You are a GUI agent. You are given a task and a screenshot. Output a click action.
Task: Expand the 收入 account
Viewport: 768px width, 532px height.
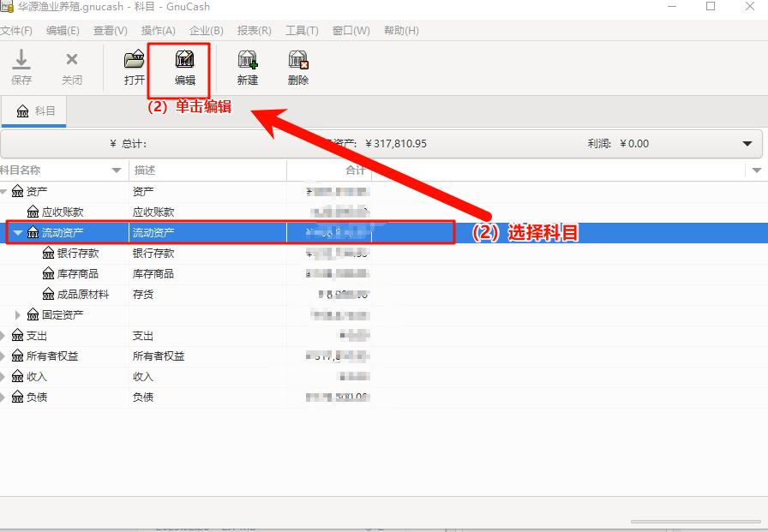point(3,376)
